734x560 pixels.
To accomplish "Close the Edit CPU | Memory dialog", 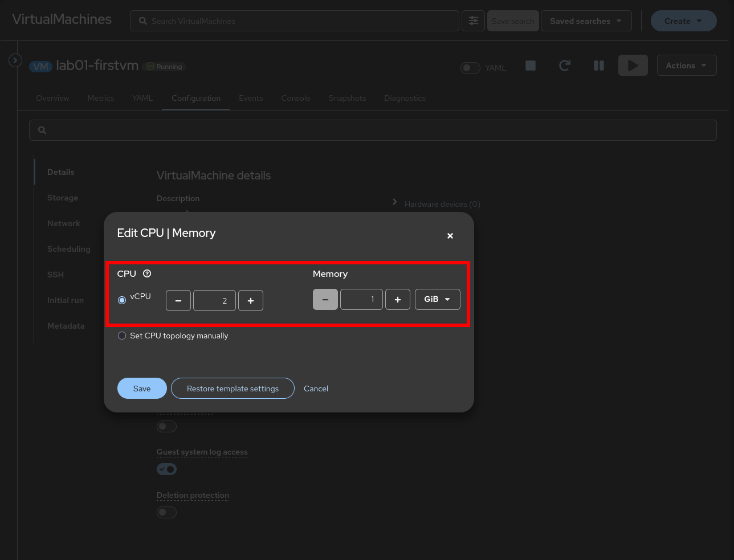I will (x=450, y=236).
